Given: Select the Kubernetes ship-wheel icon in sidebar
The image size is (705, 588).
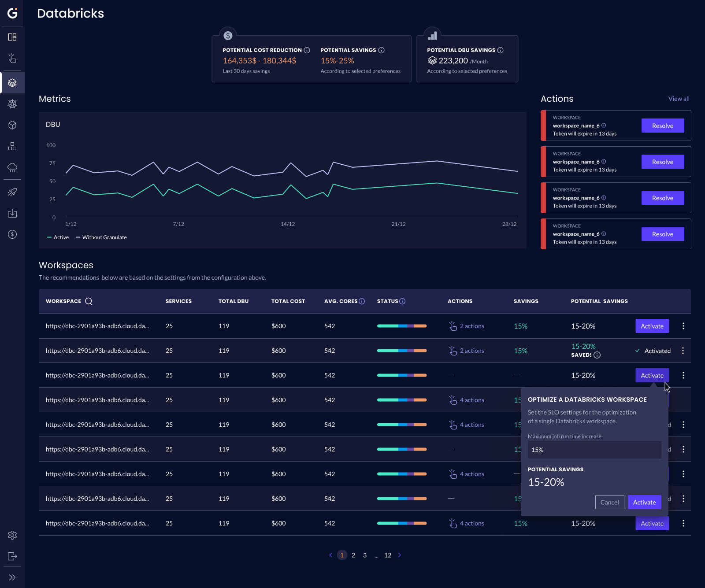Looking at the screenshot, I should click(12, 104).
